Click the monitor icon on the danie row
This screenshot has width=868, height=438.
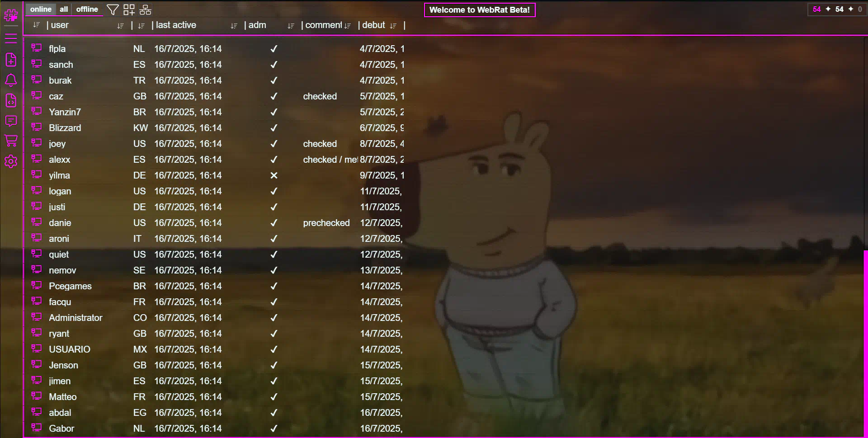coord(37,222)
